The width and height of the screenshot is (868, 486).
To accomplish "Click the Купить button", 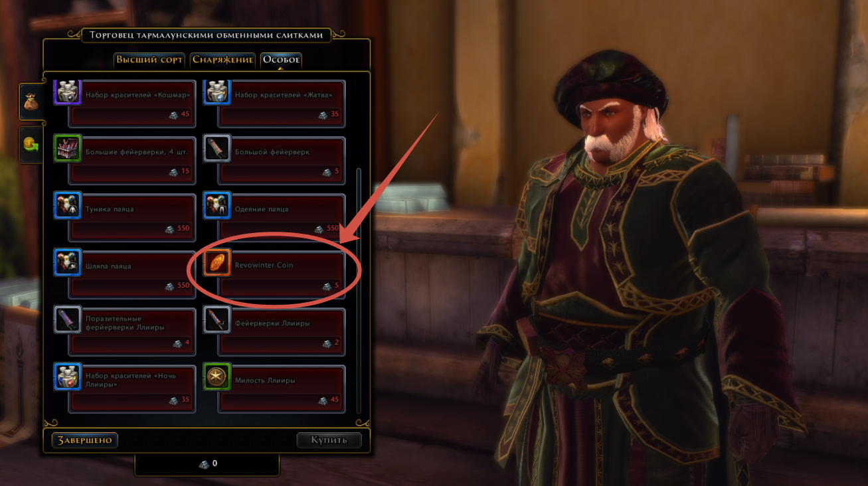I will 329,440.
